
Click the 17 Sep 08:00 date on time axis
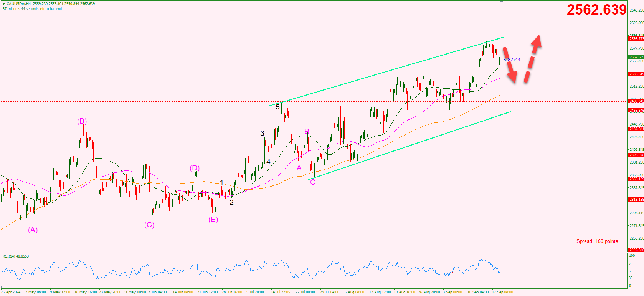[x=502, y=292]
